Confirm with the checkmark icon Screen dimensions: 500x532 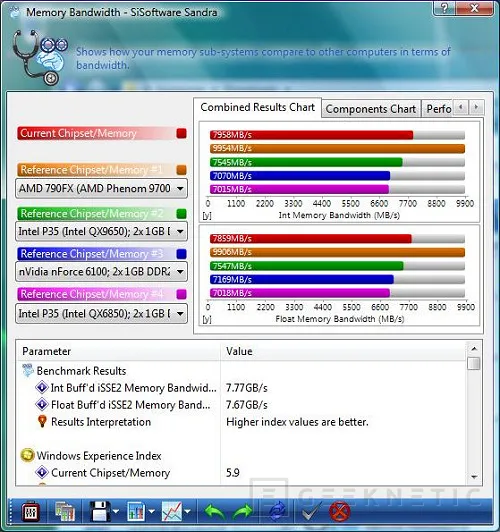coord(312,512)
